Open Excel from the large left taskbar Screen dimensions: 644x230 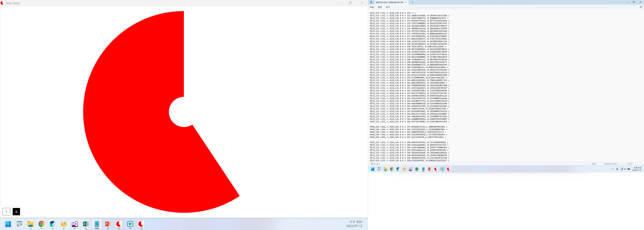86,224
